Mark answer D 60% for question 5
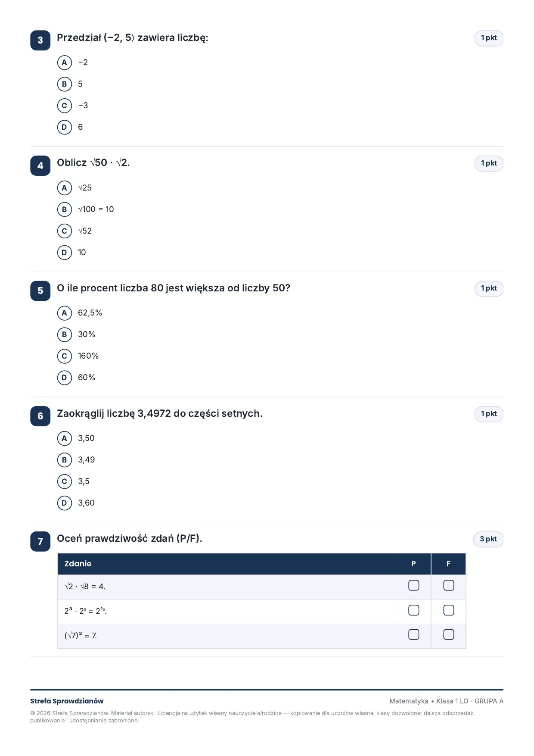This screenshot has height=756, width=534. point(65,378)
